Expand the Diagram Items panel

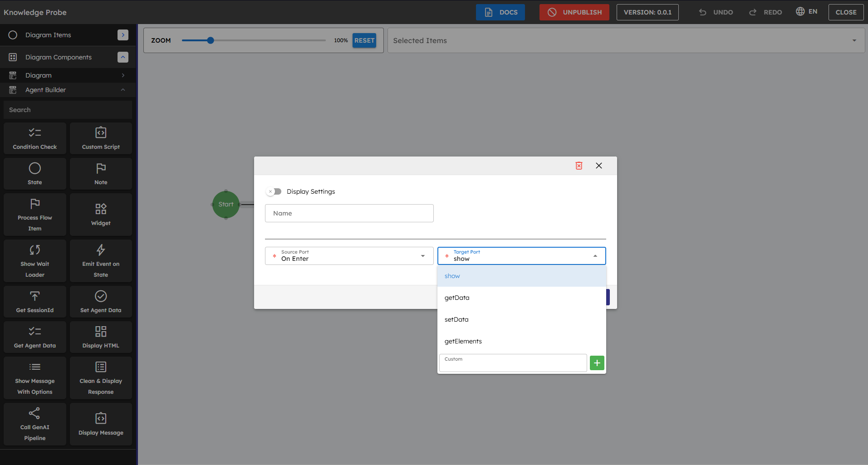[x=123, y=35]
